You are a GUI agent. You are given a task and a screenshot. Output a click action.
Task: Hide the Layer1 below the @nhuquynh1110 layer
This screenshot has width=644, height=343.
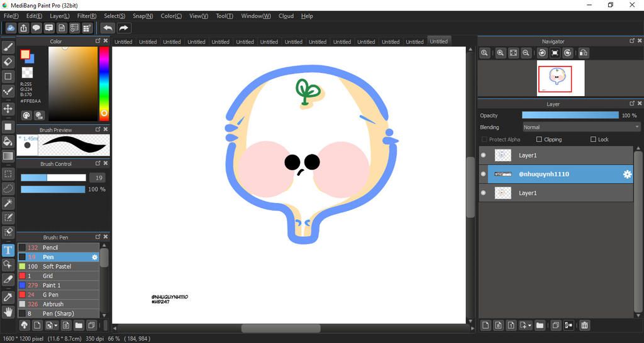click(x=484, y=193)
